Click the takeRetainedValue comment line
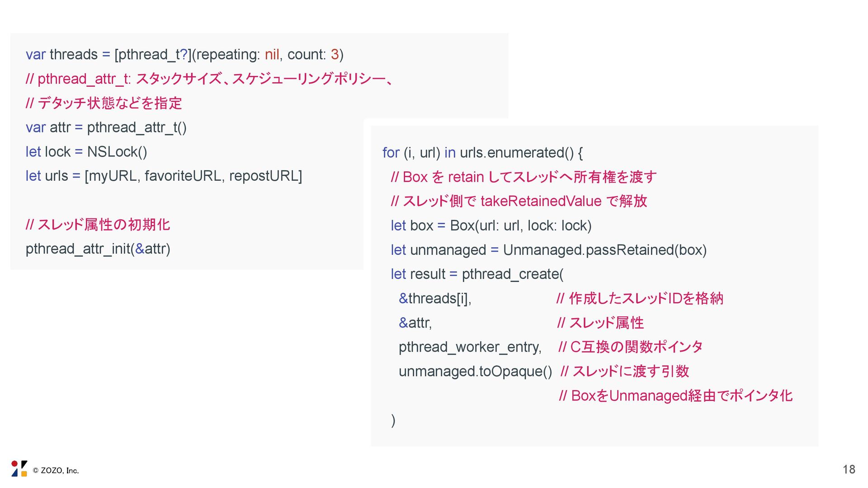Screen dimensions: 868x488 519,201
